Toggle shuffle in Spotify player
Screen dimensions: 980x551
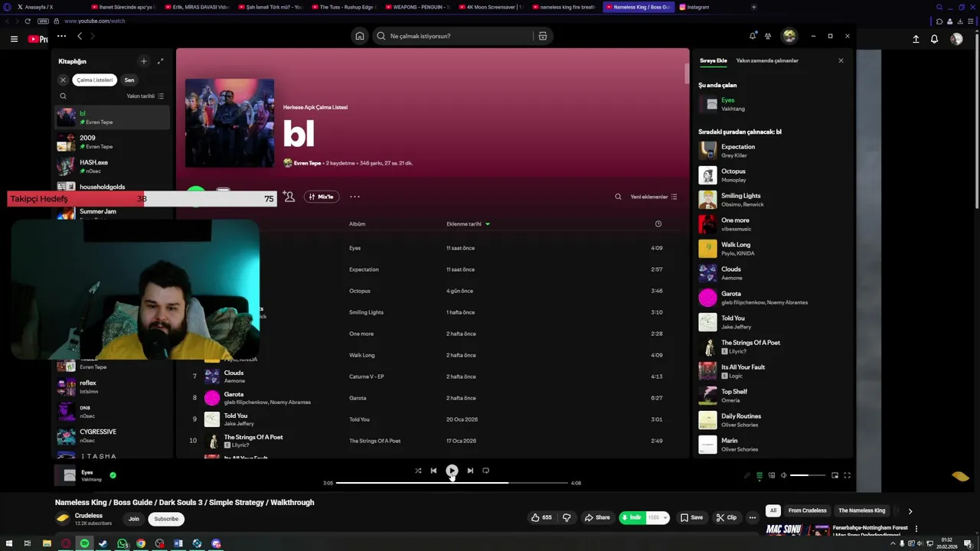coord(418,471)
